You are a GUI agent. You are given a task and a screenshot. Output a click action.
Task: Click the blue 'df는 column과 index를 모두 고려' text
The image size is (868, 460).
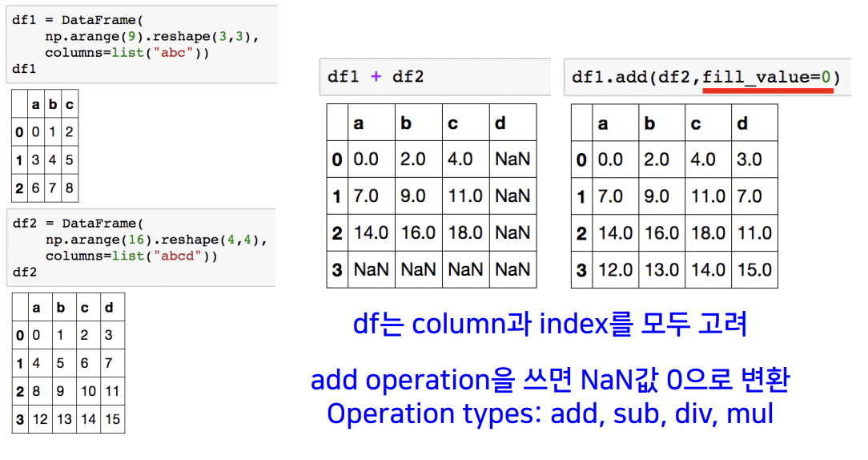(x=550, y=324)
